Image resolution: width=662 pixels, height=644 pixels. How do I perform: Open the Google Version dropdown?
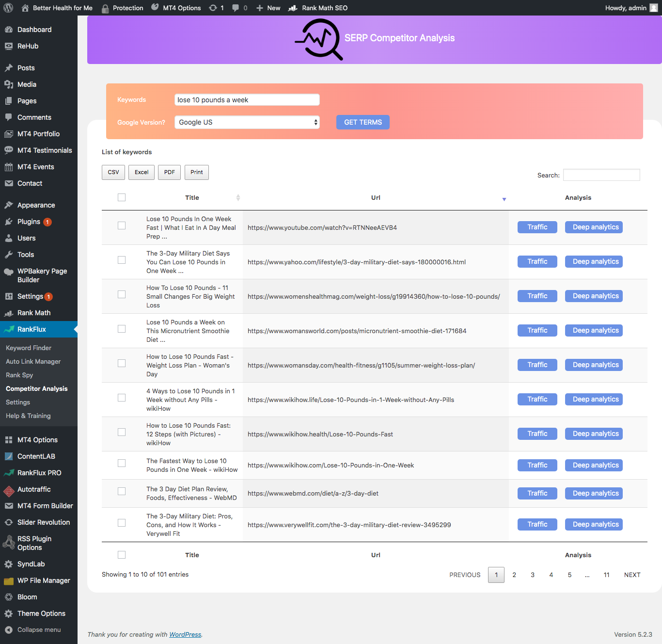click(247, 122)
